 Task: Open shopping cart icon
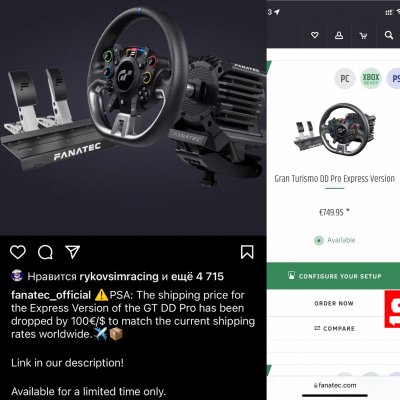363,35
